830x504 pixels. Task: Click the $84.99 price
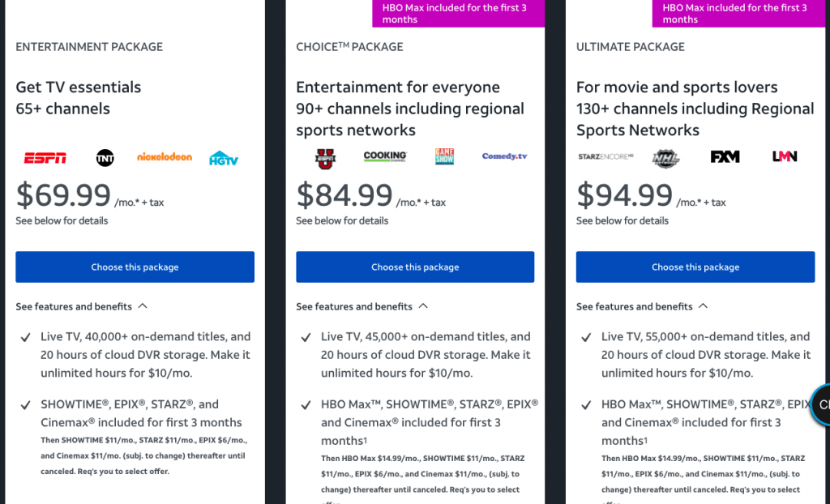tap(344, 194)
